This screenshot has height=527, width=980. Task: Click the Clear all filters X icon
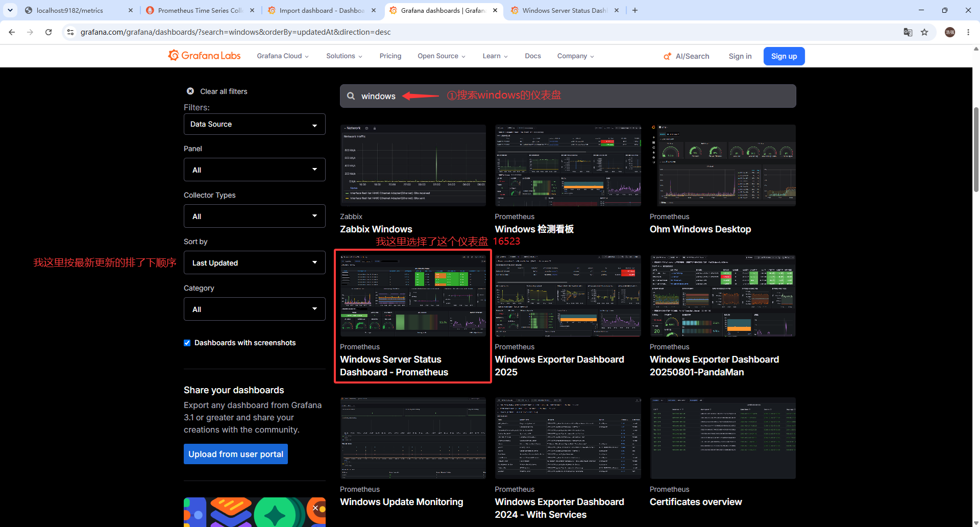190,91
